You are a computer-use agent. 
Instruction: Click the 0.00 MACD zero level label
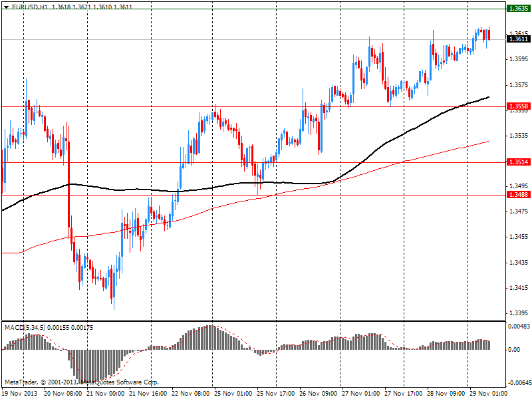tap(515, 349)
